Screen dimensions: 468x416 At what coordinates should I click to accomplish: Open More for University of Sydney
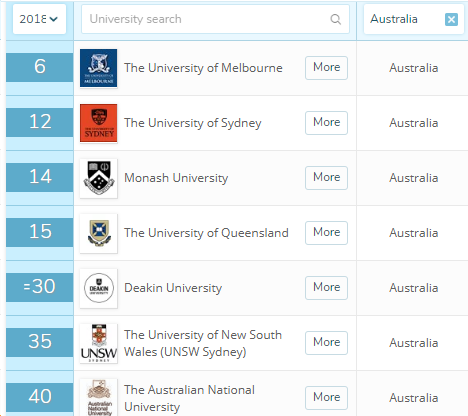(x=326, y=123)
